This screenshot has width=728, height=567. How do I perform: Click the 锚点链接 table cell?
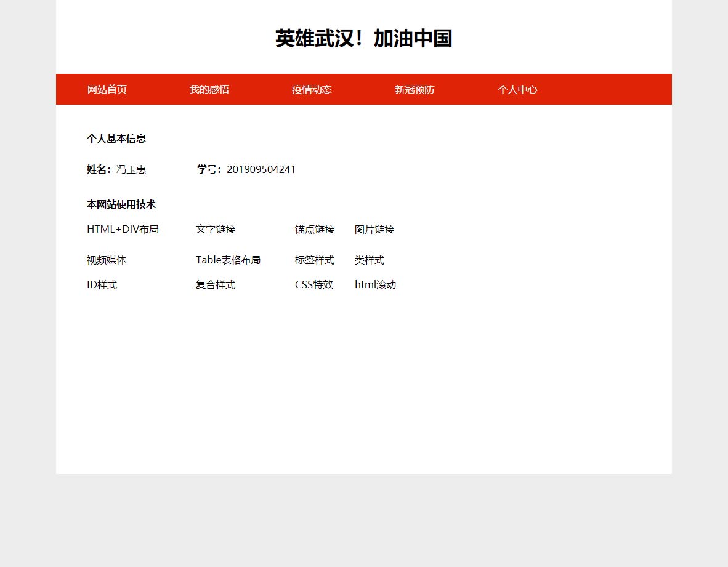(315, 229)
